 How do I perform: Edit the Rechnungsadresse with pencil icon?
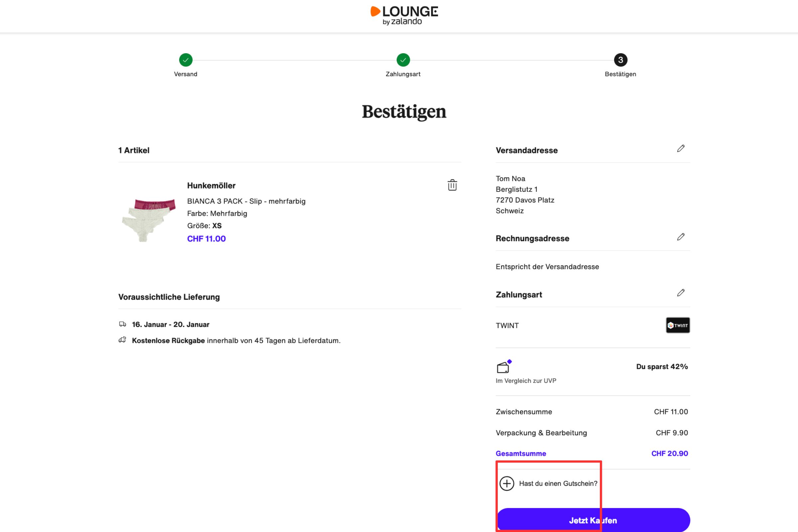click(681, 237)
